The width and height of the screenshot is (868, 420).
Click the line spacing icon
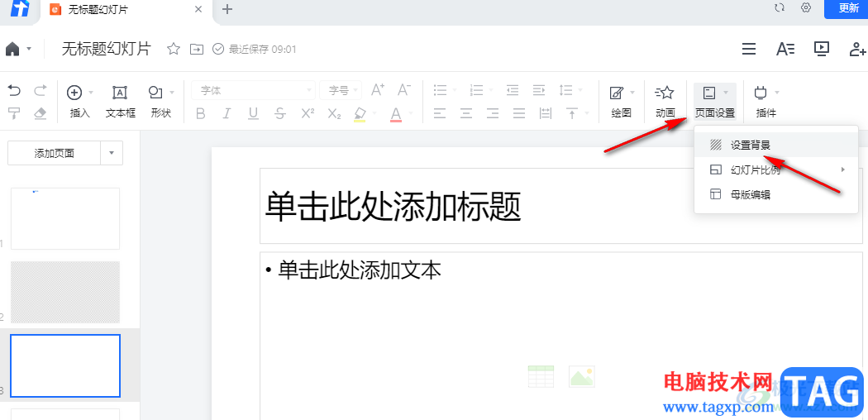tap(565, 89)
